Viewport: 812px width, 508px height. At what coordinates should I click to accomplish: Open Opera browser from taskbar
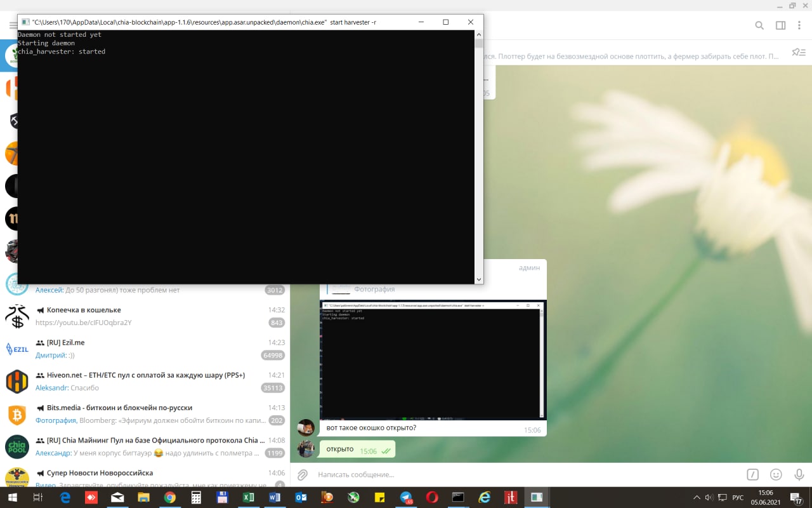pyautogui.click(x=432, y=498)
